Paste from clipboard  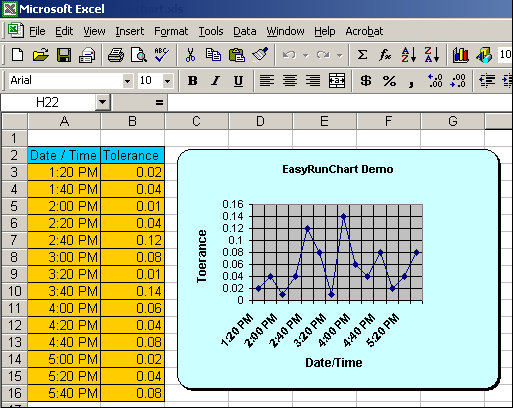(237, 55)
